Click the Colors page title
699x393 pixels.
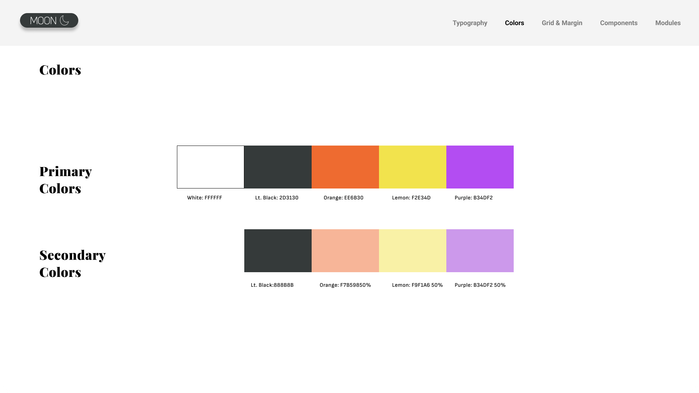(x=60, y=70)
